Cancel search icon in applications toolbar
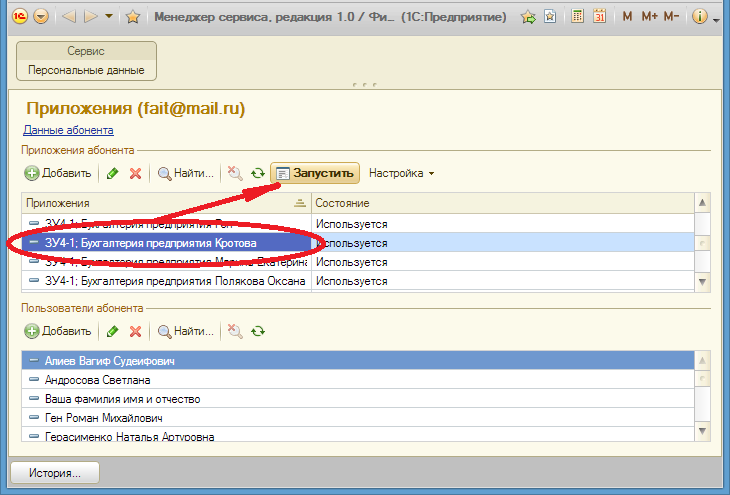Screen dimensions: 730x495 tap(235, 173)
